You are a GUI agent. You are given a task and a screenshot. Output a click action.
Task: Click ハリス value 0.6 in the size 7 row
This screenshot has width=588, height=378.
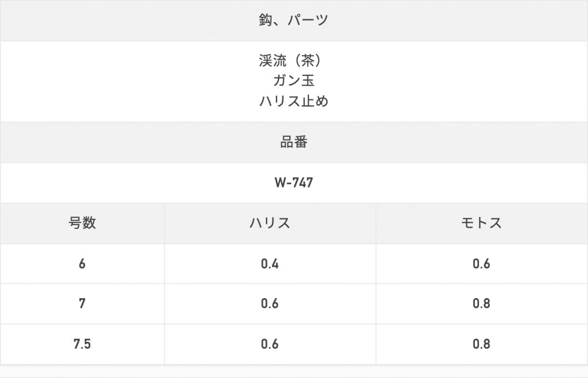coord(269,304)
